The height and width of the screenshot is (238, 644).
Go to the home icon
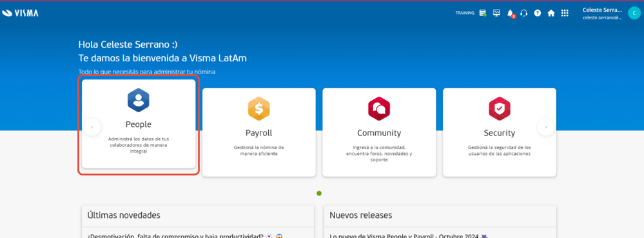click(x=551, y=13)
